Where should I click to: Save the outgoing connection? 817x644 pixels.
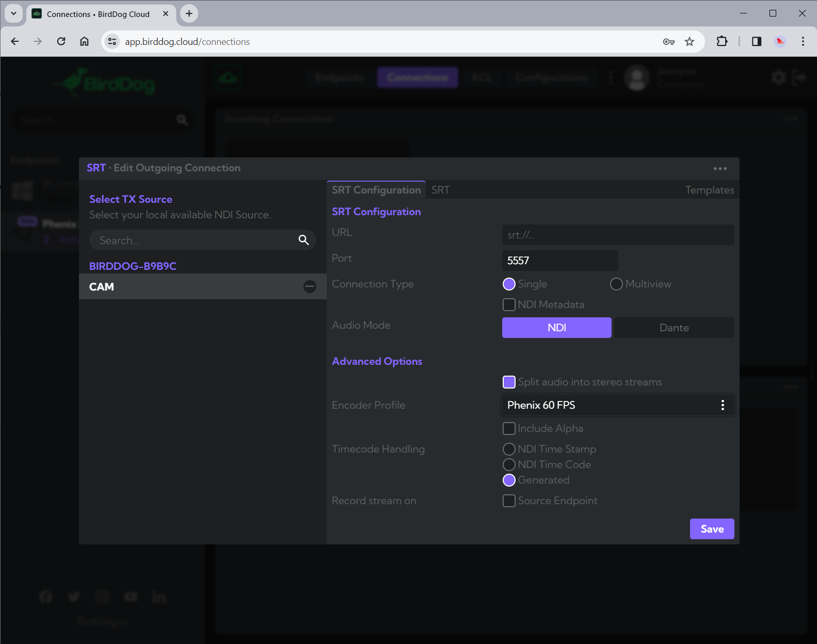(712, 529)
